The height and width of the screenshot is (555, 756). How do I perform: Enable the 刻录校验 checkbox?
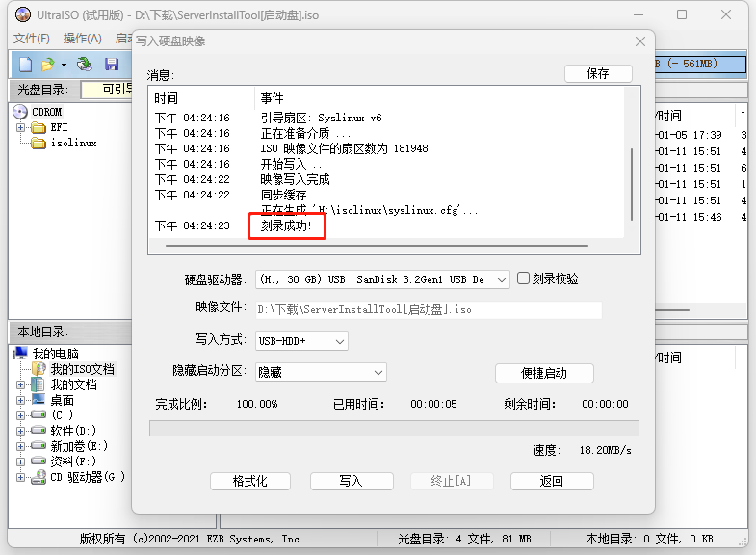[x=524, y=278]
